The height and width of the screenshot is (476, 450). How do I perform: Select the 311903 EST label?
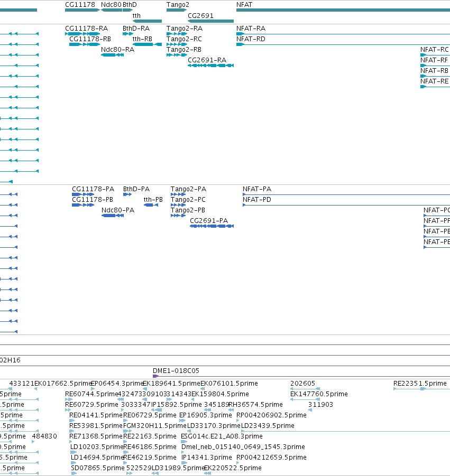(x=320, y=404)
